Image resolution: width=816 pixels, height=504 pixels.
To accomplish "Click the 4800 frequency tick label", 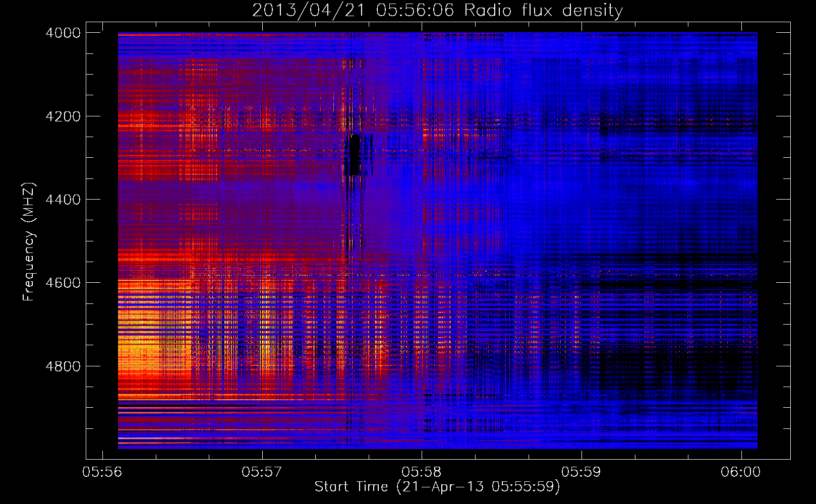I will 63,366.
